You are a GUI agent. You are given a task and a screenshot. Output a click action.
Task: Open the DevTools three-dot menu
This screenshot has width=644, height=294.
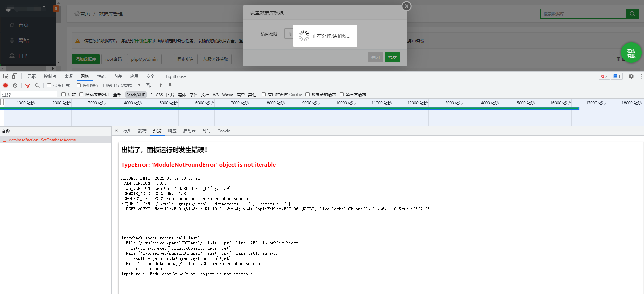coord(641,76)
